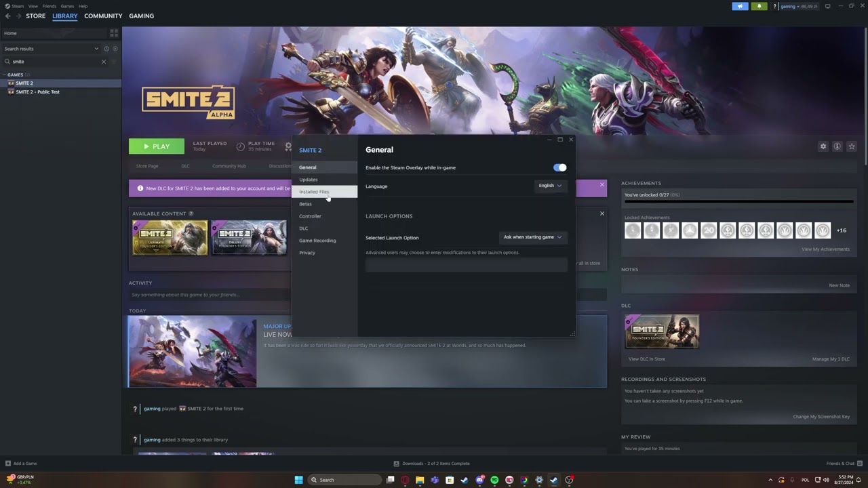Open the recent clock filter icon
Viewport: 868px width, 488px height.
tap(106, 49)
